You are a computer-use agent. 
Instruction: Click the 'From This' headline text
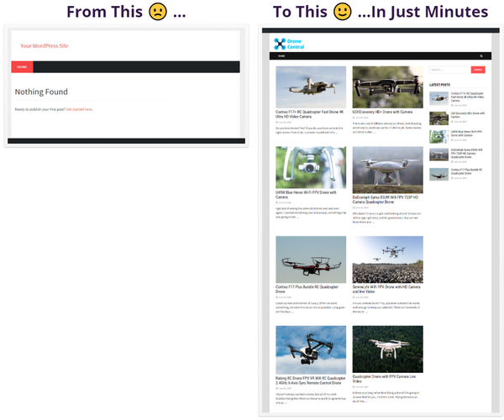tap(104, 12)
